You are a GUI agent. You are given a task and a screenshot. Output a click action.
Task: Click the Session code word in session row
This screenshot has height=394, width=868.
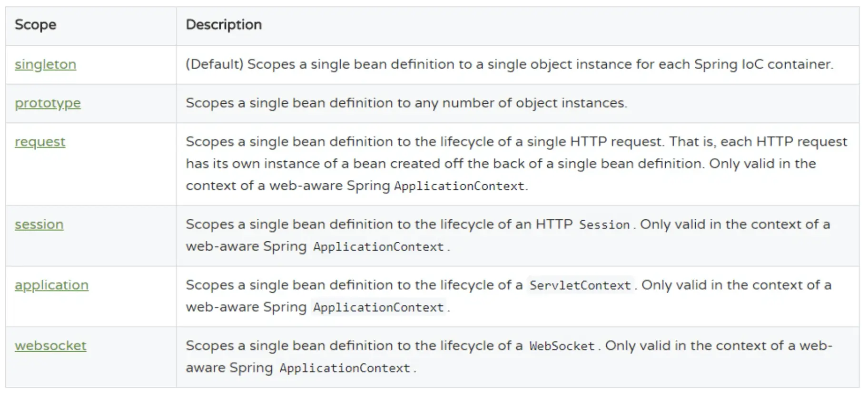pyautogui.click(x=604, y=225)
